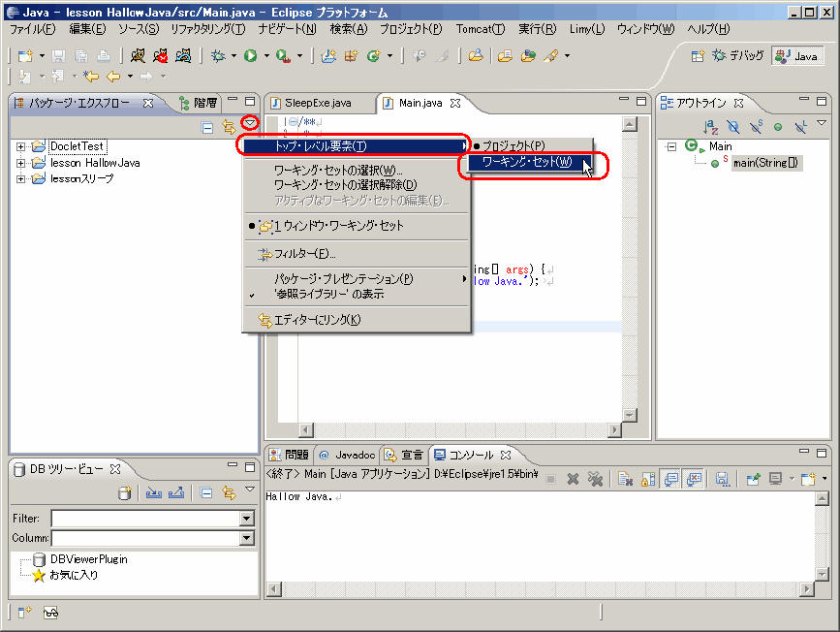Click 'フィルター(F)...' in the view menu
This screenshot has width=840, height=632.
(304, 254)
